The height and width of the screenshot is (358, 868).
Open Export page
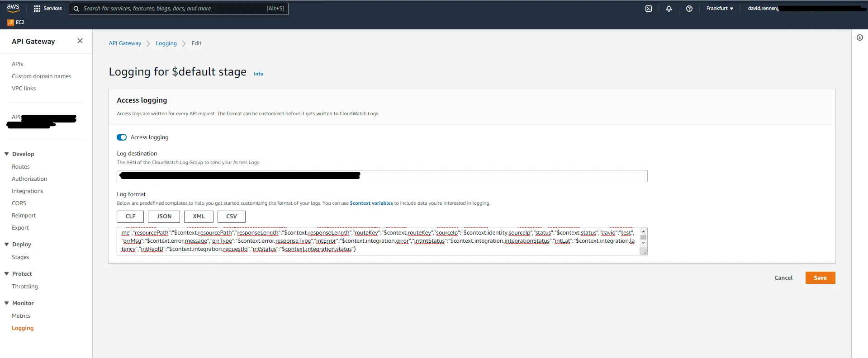20,228
